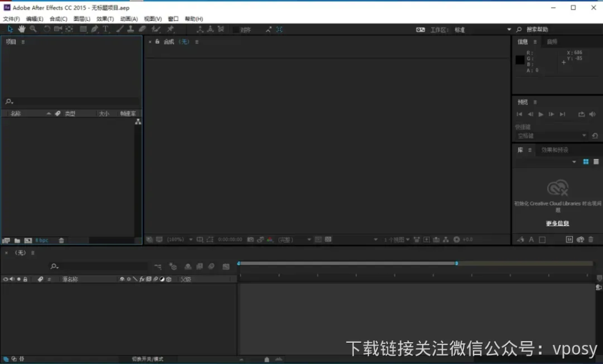Select the Clone Stamp tool

131,29
